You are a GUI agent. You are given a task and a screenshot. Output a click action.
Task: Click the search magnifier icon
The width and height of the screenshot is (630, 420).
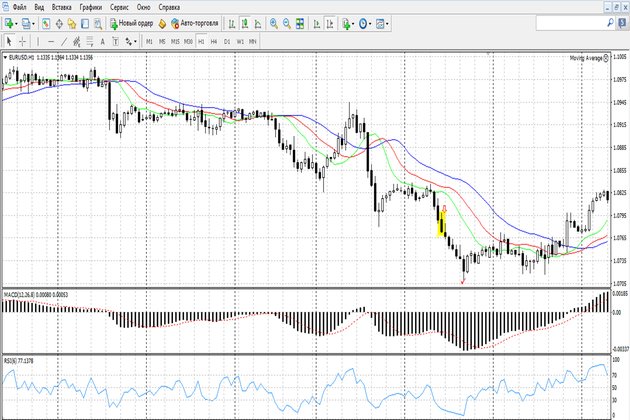pos(610,23)
